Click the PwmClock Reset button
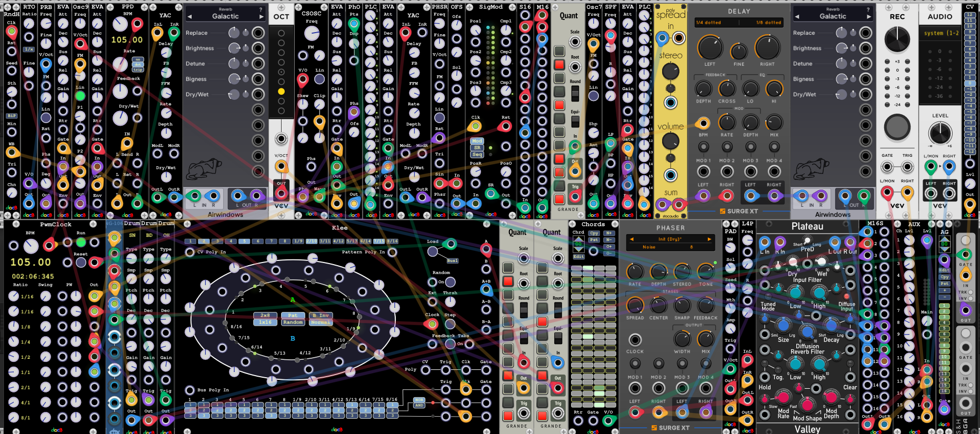The image size is (980, 434). 81,263
